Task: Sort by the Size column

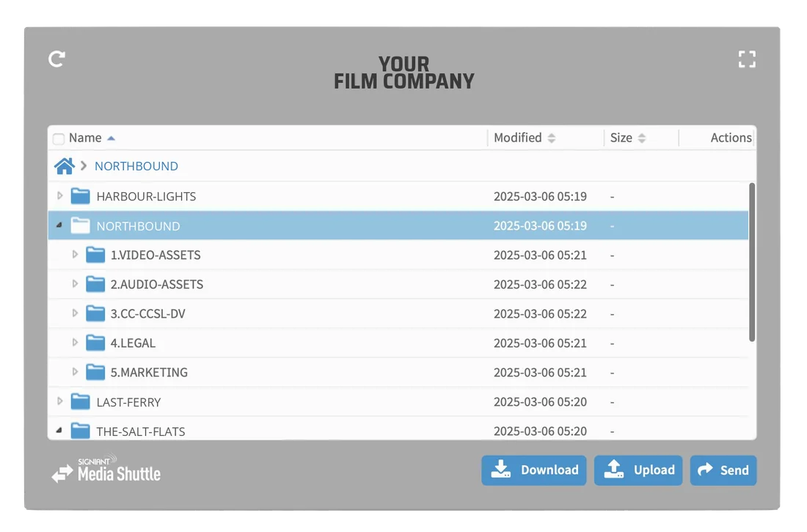Action: [627, 138]
